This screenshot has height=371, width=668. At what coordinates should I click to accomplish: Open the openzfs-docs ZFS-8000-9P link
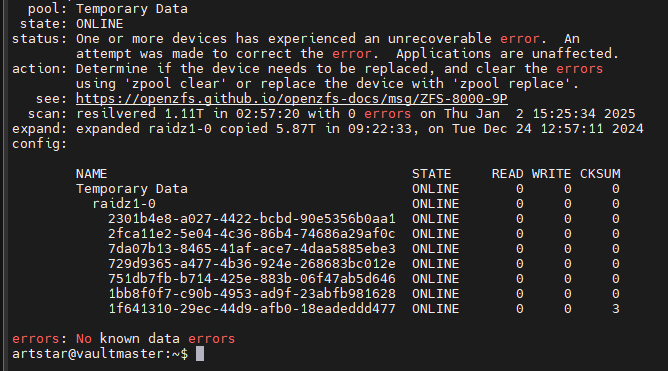[x=292, y=99]
